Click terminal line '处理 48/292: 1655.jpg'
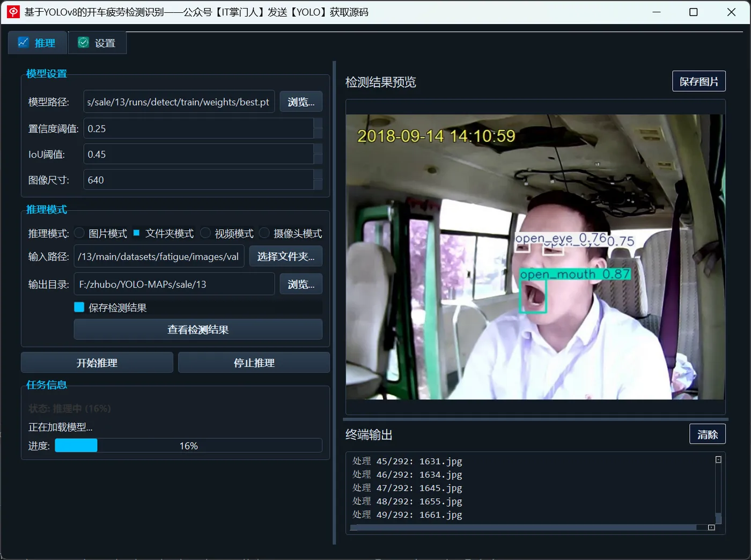The image size is (751, 560). (407, 502)
